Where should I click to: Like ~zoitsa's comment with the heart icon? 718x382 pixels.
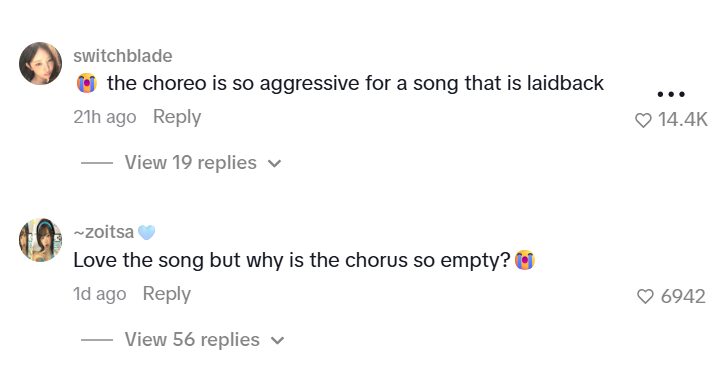tap(645, 297)
